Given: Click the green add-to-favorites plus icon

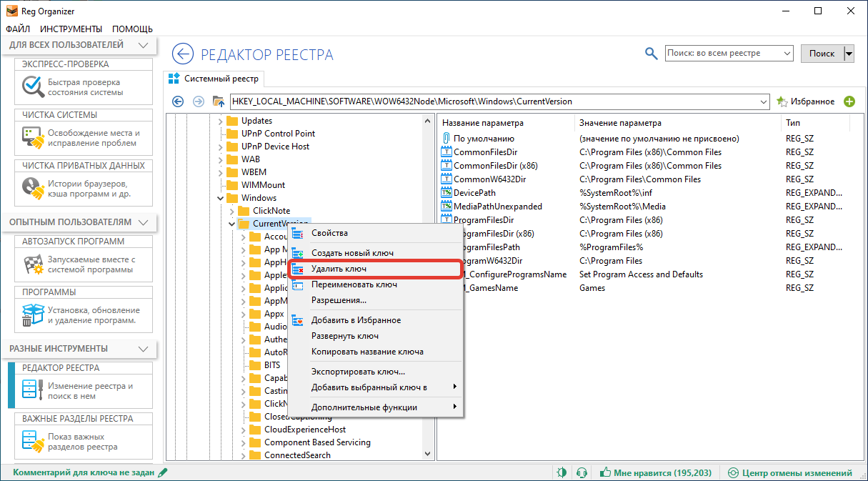Looking at the screenshot, I should (849, 101).
